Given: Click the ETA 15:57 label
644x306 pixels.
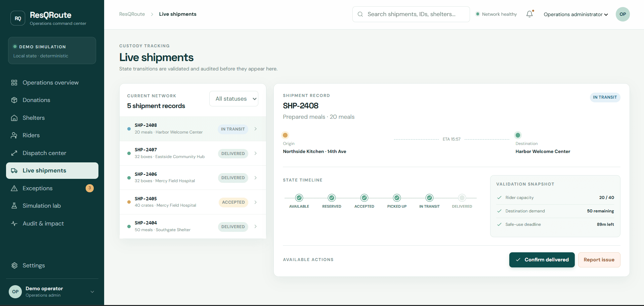Looking at the screenshot, I should 452,139.
